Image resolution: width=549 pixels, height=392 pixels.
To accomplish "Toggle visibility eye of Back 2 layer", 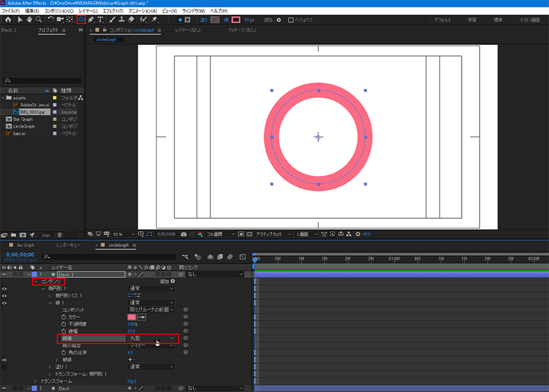I will (4, 274).
